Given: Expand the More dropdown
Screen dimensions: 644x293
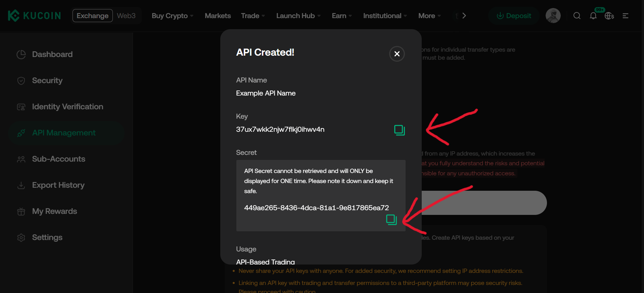Looking at the screenshot, I should [429, 16].
